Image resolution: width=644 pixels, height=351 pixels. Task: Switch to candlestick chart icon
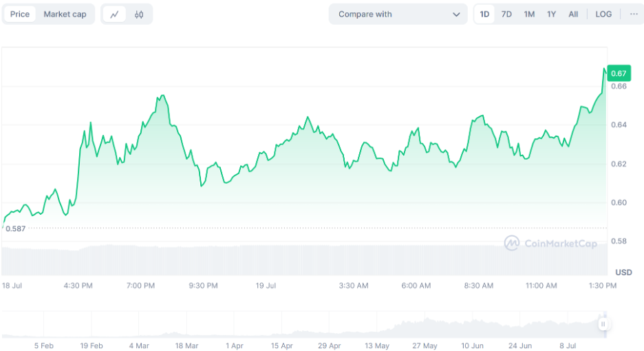click(x=139, y=14)
